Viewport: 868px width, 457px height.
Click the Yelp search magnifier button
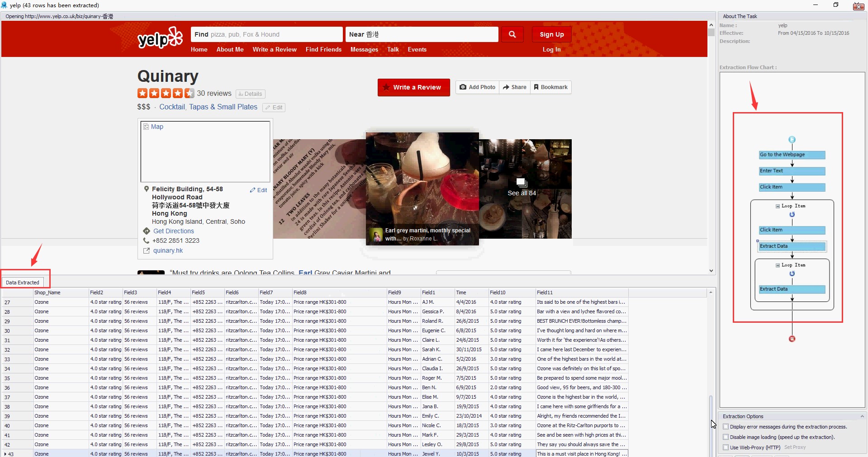(512, 34)
